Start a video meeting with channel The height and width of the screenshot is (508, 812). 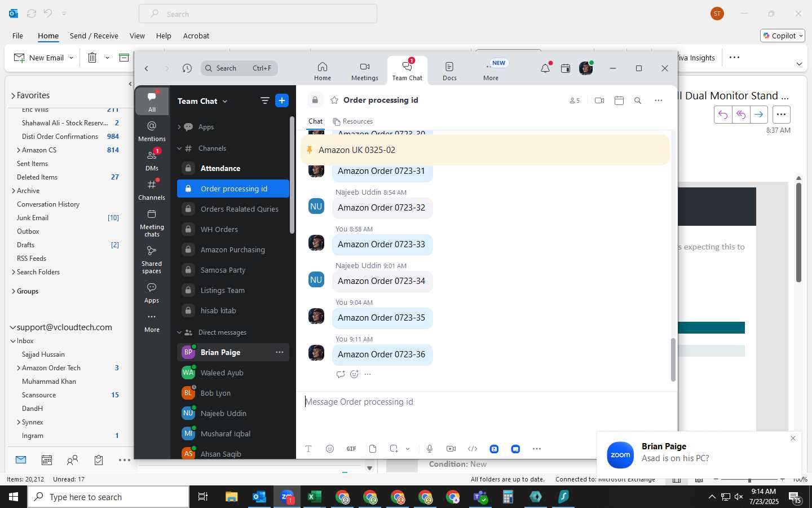pos(599,100)
